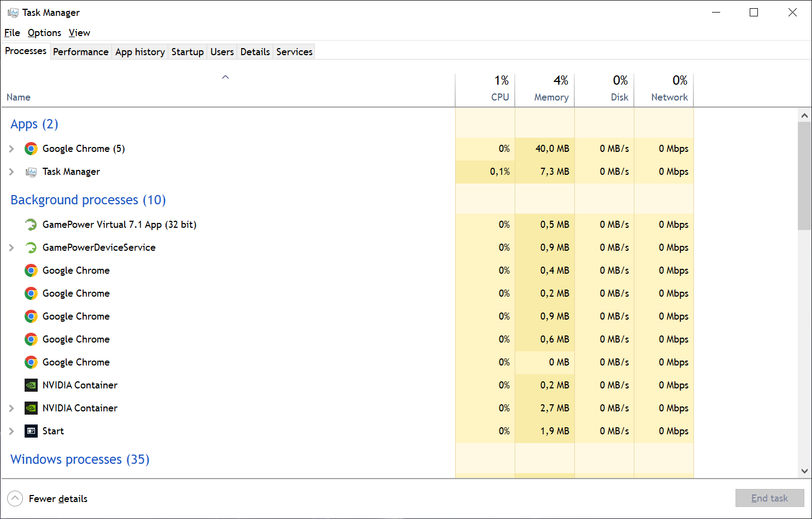Click the GamePowerDeviceService icon
The image size is (812, 519).
(31, 247)
